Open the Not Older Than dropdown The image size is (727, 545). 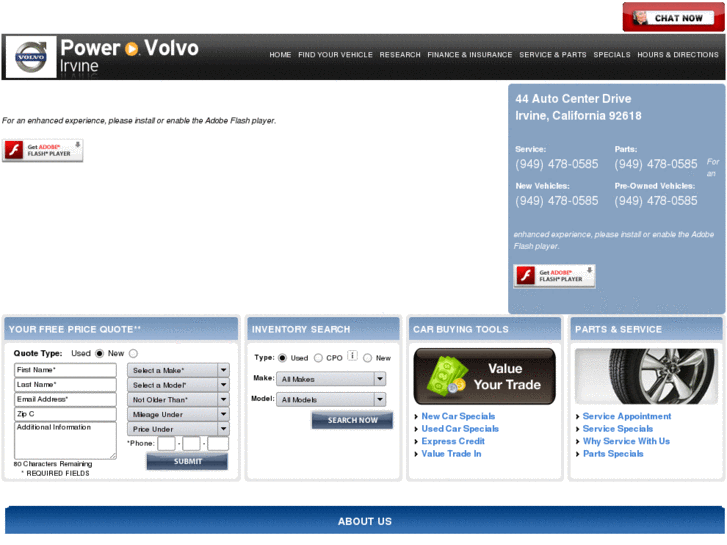click(179, 399)
